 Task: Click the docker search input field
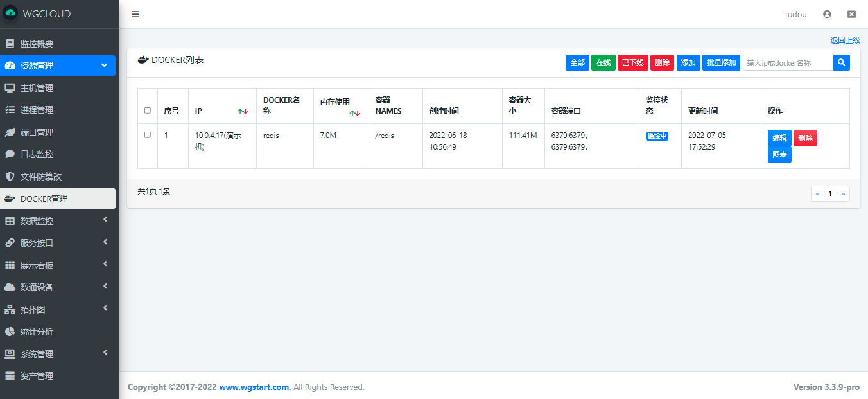tap(788, 62)
